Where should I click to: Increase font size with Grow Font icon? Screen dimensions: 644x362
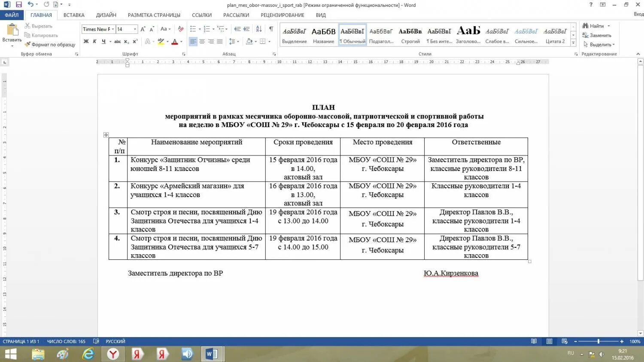pyautogui.click(x=143, y=29)
